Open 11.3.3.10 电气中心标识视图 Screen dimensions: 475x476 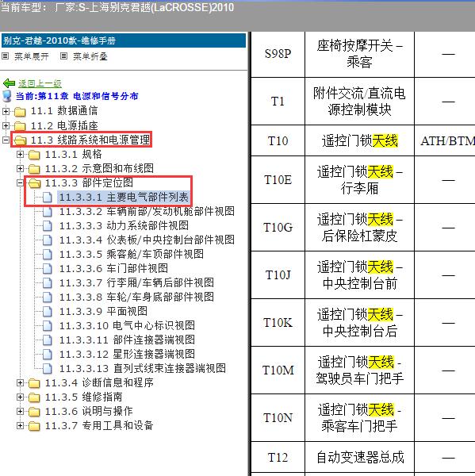click(x=127, y=325)
